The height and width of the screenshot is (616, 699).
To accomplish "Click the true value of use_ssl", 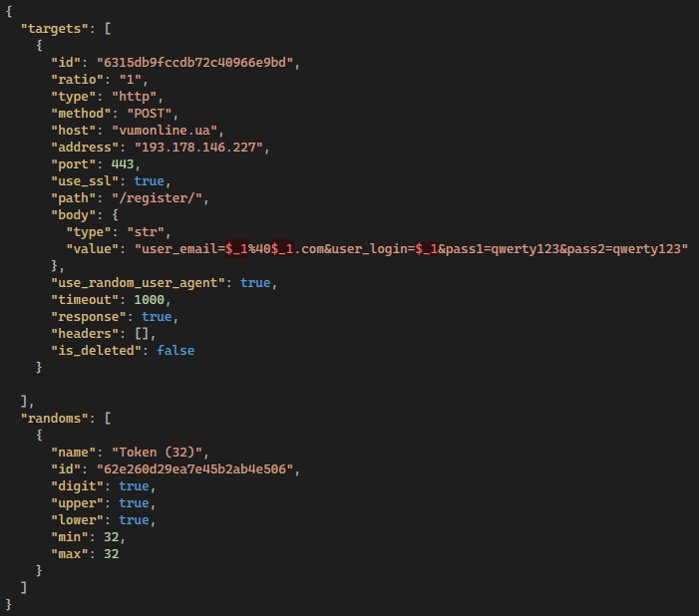I will pos(150,181).
